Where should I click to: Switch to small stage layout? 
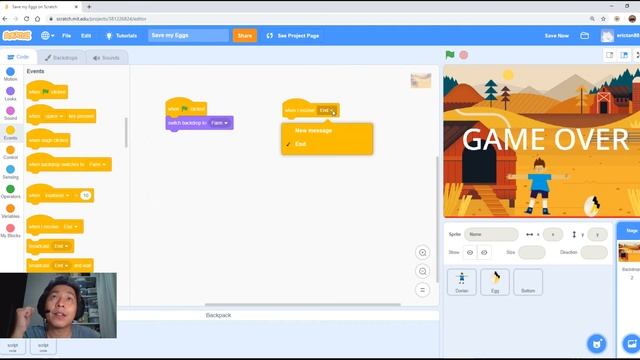pyautogui.click(x=609, y=55)
